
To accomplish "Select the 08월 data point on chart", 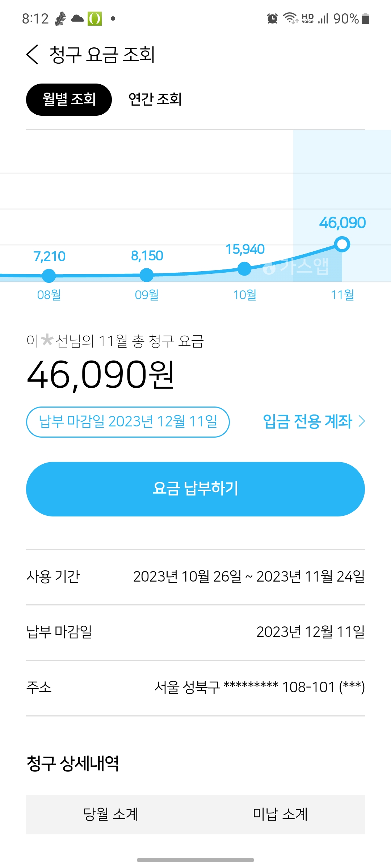I will 49,276.
